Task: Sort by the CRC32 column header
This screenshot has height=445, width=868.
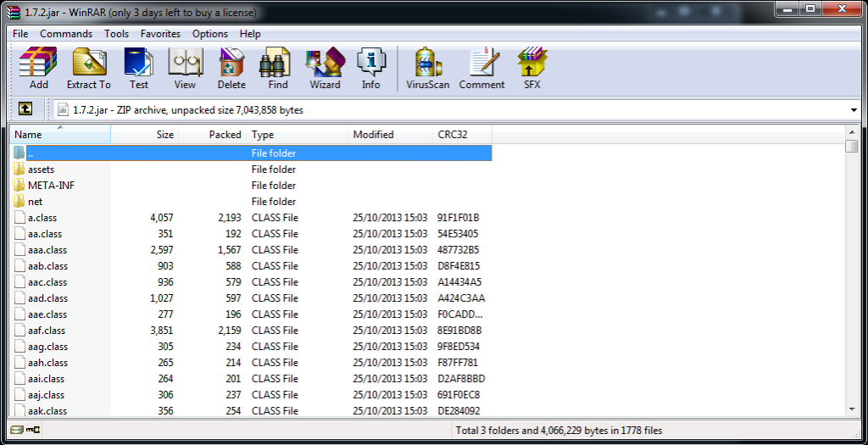Action: pos(462,135)
